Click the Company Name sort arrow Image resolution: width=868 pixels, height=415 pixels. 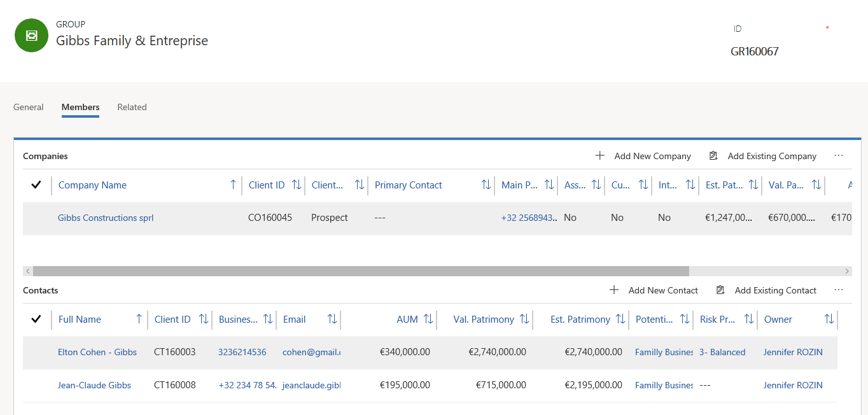click(x=233, y=185)
